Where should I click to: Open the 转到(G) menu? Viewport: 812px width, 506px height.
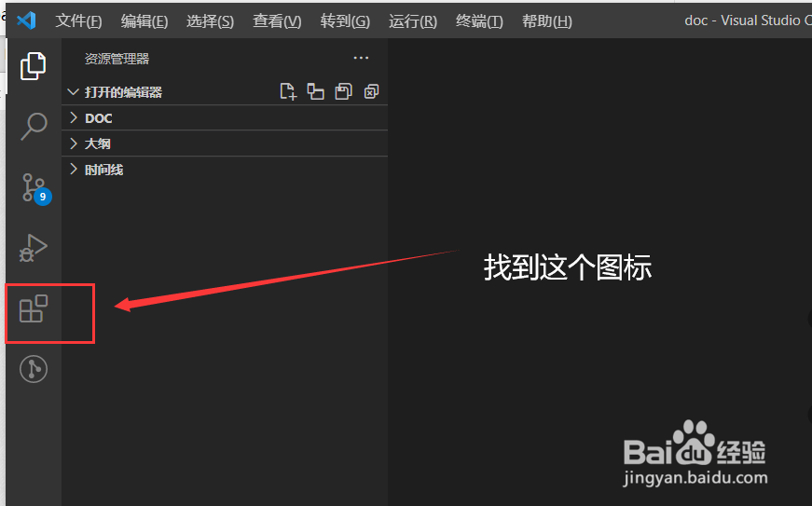[345, 21]
